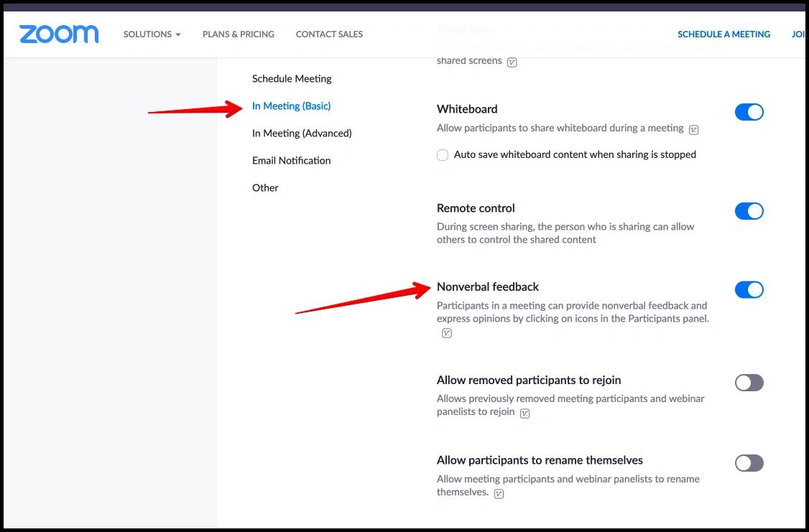Click version info icon beside shared screens
This screenshot has height=532, width=809.
512,62
